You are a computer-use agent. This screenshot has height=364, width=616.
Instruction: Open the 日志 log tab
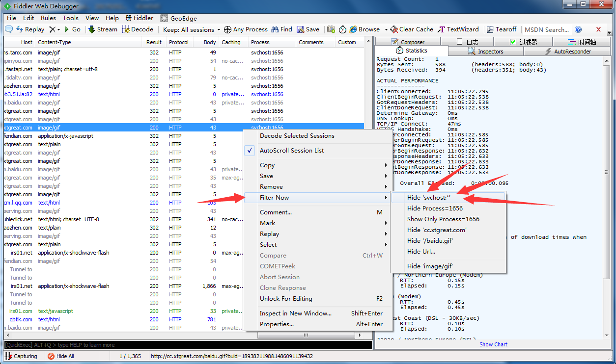(467, 42)
